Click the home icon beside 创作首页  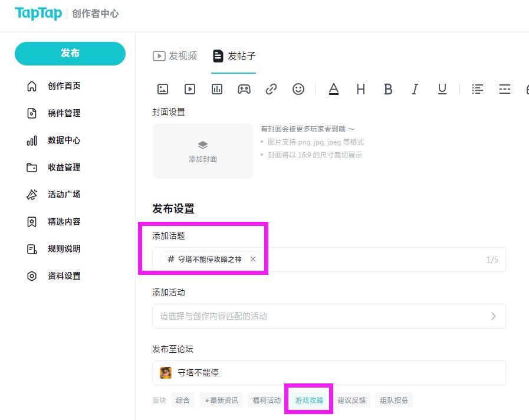point(32,86)
